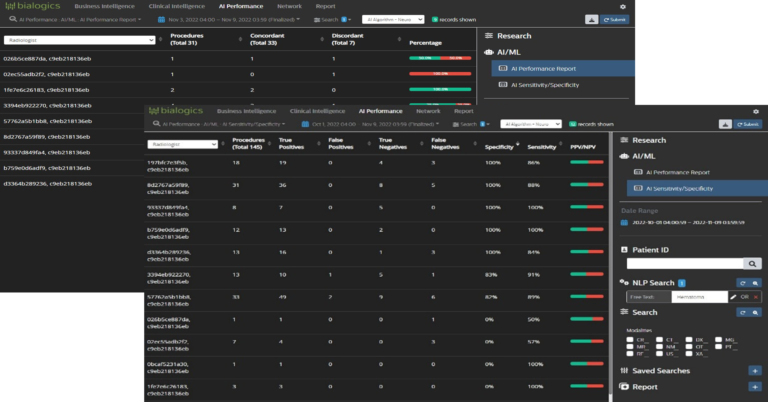The width and height of the screenshot is (768, 402).
Task: Click the magnifier icon beside AI Performance Report breadcrumb
Action: point(13,20)
